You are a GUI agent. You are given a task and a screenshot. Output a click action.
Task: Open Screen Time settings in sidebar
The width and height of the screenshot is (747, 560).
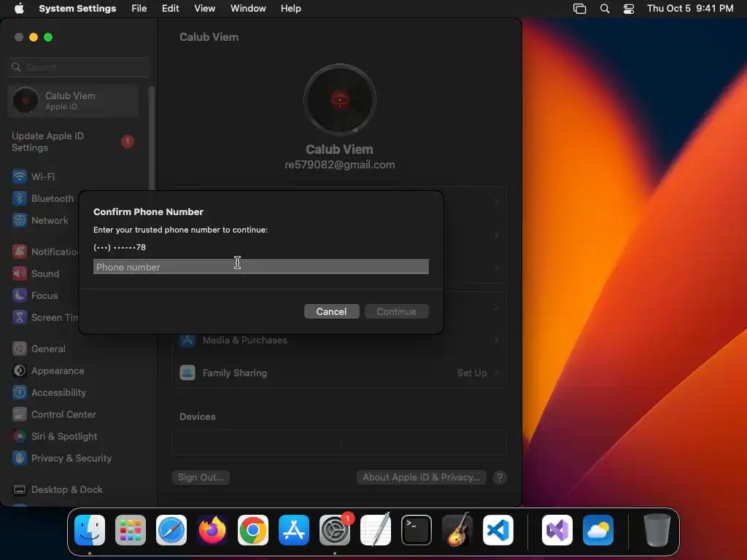coord(44,318)
